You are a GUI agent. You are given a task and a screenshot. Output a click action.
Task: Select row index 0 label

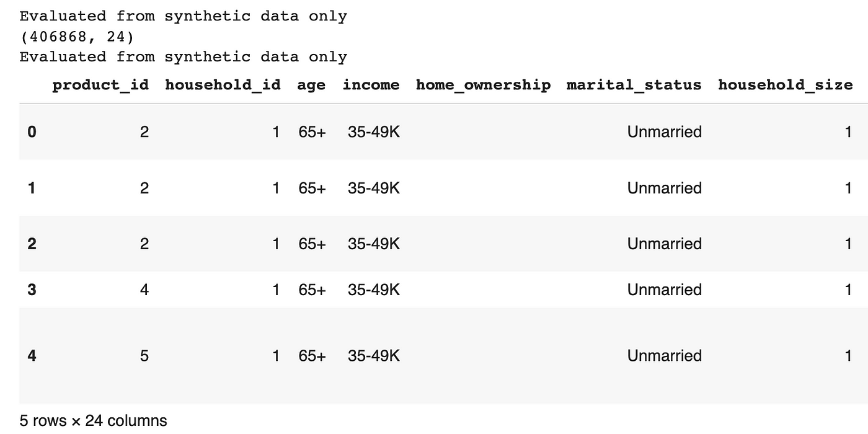[32, 131]
